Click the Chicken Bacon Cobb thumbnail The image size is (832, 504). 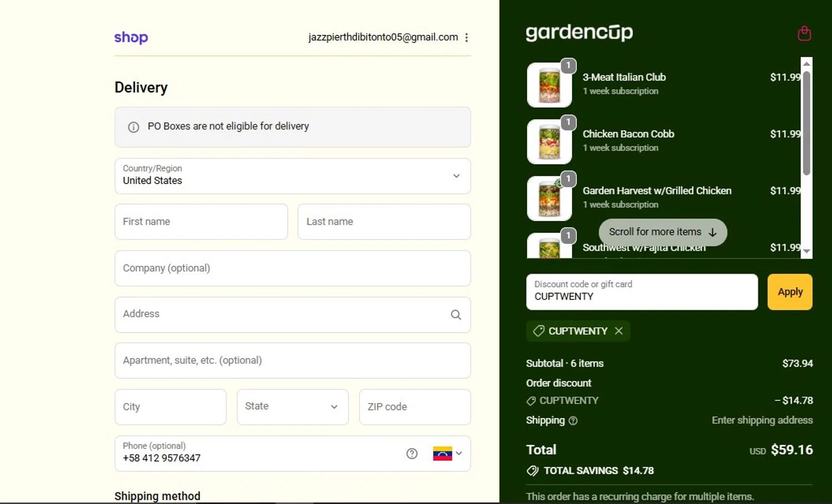click(550, 142)
